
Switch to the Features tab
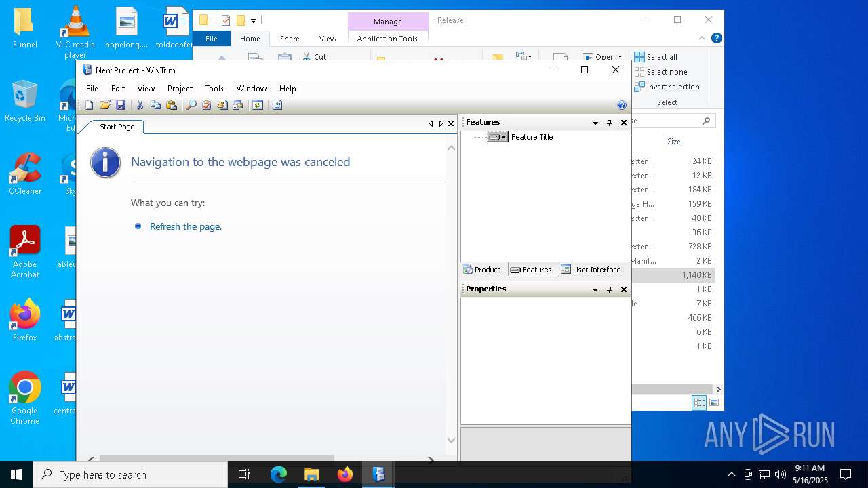pyautogui.click(x=532, y=270)
